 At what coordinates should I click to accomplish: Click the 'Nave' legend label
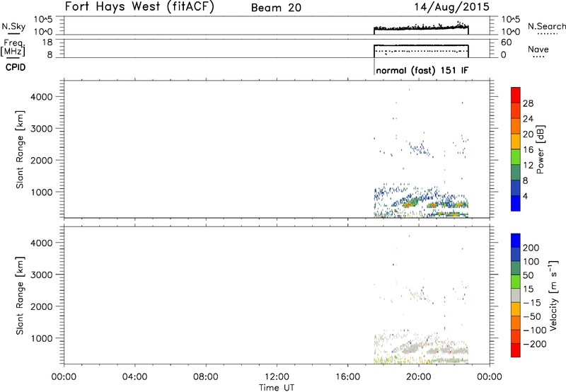(x=538, y=49)
